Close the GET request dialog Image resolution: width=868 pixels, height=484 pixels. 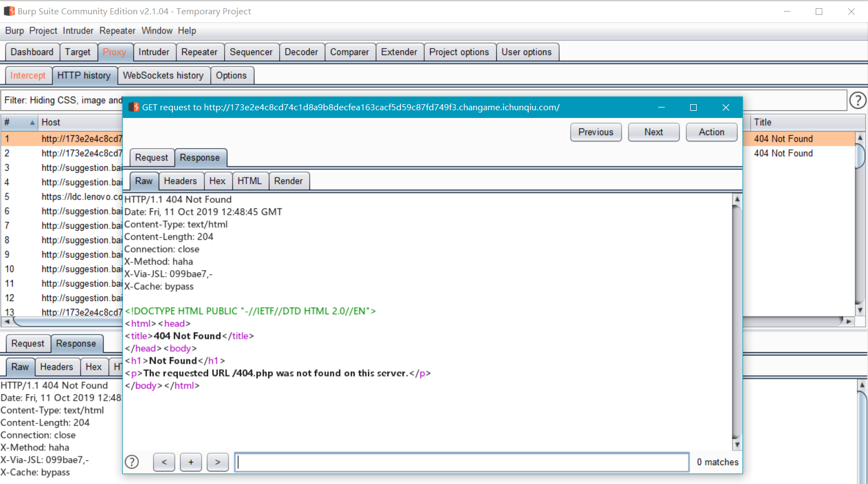pos(726,107)
